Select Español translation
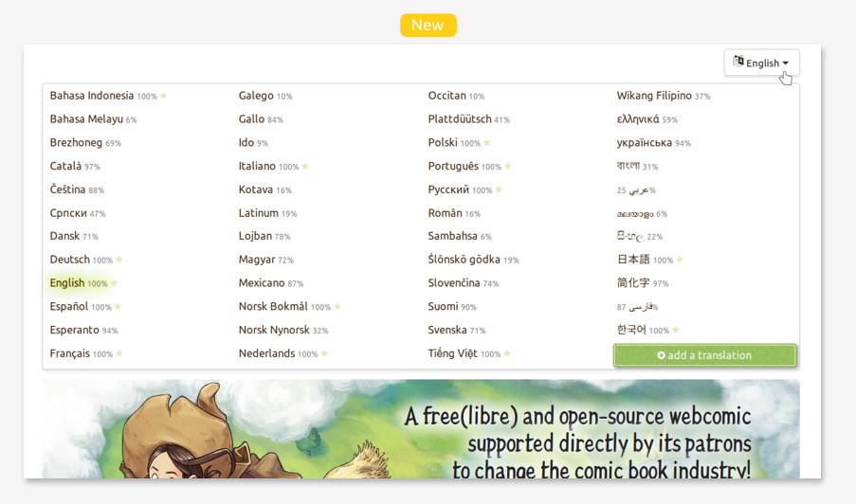 [x=69, y=307]
